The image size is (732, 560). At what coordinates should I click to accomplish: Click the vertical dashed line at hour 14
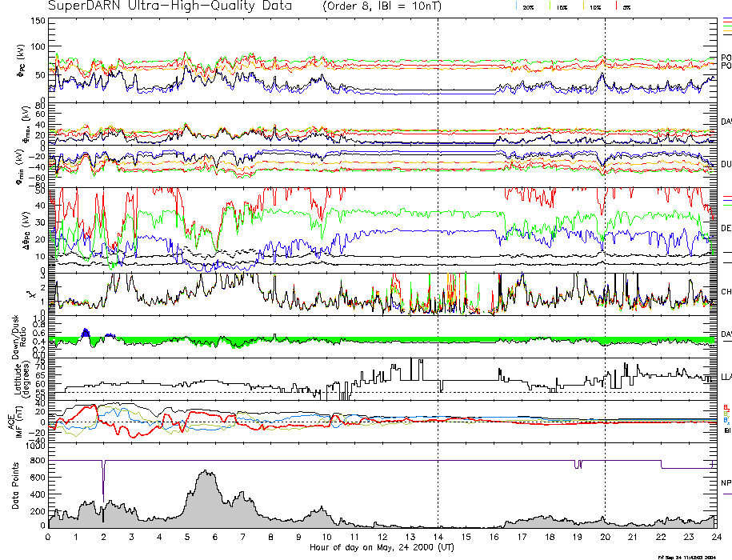click(x=438, y=240)
